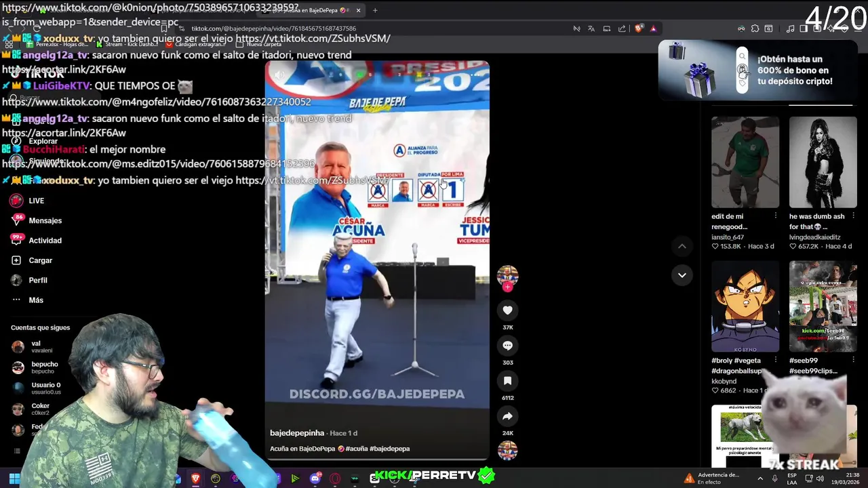868x488 pixels.
Task: Open the rotating sound disc avatar
Action: [x=507, y=451]
